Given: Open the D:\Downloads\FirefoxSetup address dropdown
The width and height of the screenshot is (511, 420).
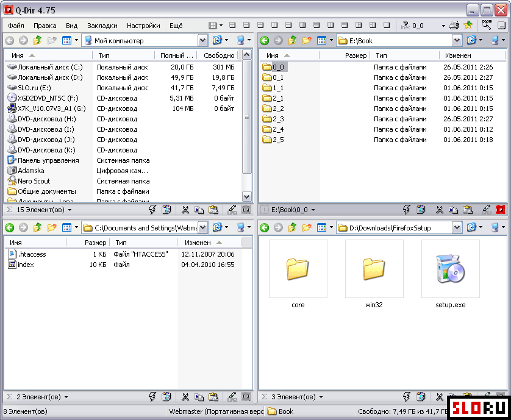Looking at the screenshot, I should (457, 227).
